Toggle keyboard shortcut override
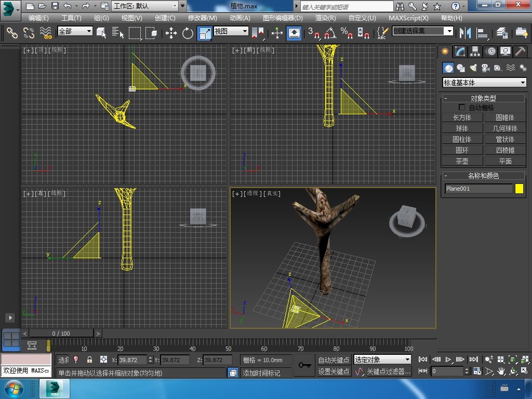Image resolution: width=532 pixels, height=399 pixels. tap(294, 33)
